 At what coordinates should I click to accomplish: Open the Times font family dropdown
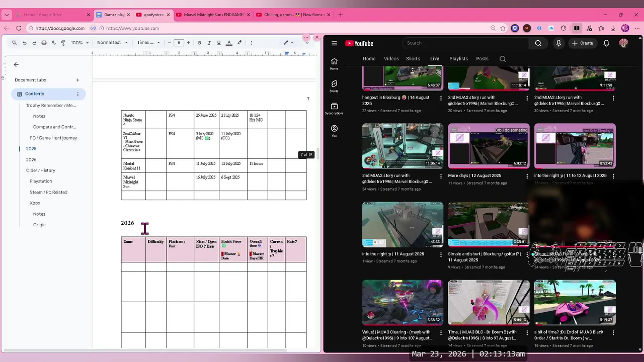click(148, 43)
